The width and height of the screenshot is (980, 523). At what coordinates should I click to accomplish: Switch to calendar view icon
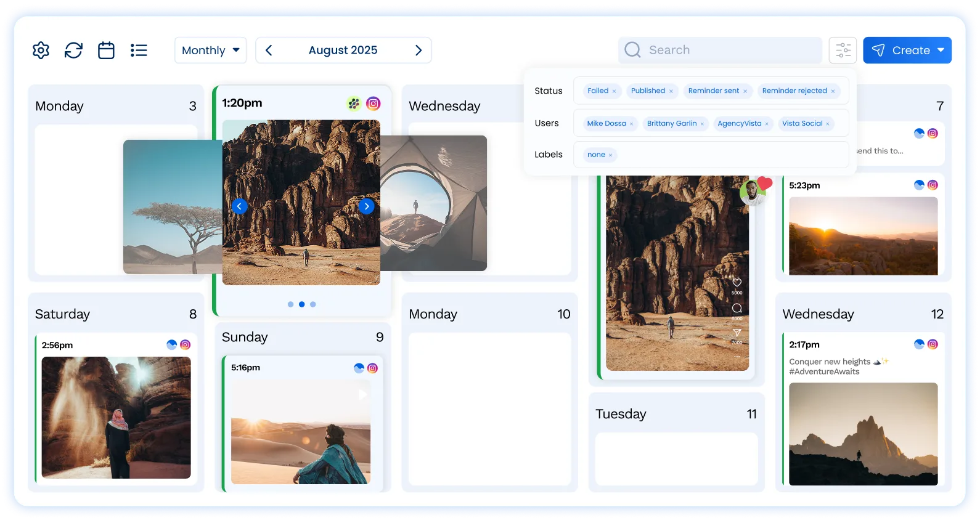click(x=106, y=51)
